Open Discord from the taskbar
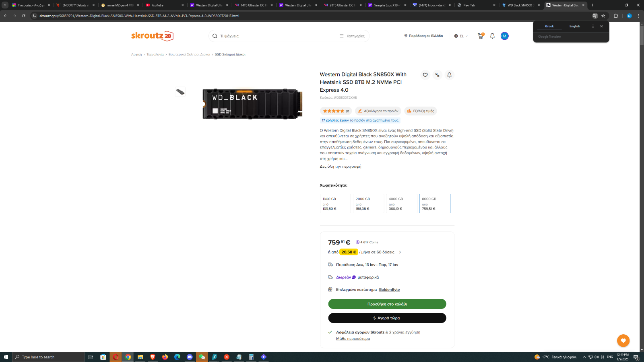Viewport: 644px width, 362px height. (x=190, y=357)
